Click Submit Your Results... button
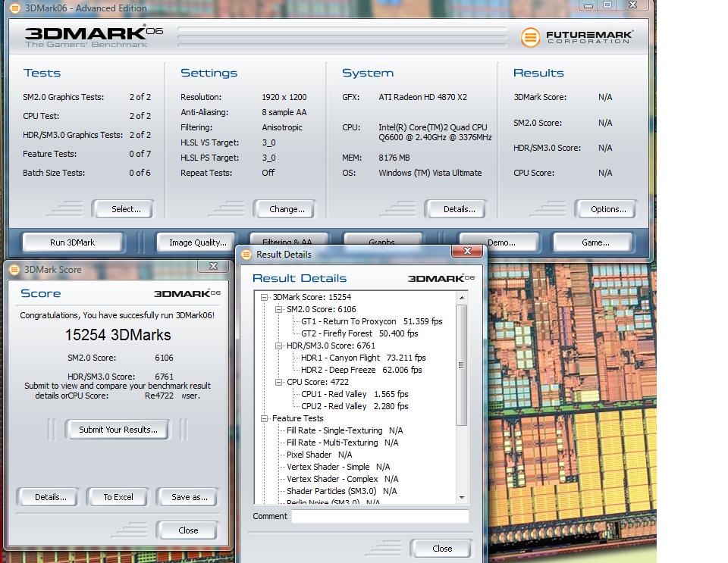This screenshot has height=563, width=728. click(x=117, y=430)
